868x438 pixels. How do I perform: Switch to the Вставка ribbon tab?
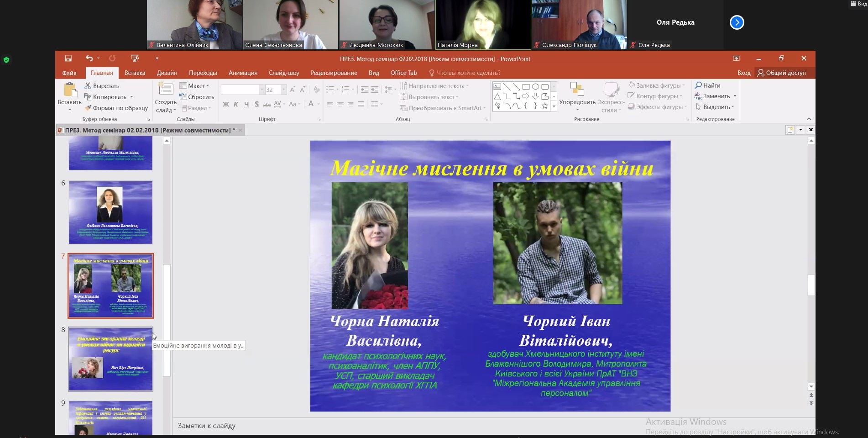[x=135, y=73]
